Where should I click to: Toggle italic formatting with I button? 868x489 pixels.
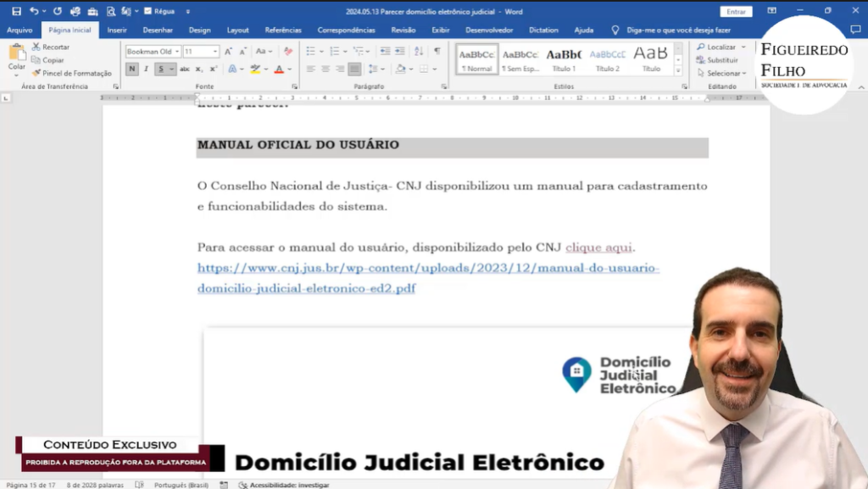(146, 69)
